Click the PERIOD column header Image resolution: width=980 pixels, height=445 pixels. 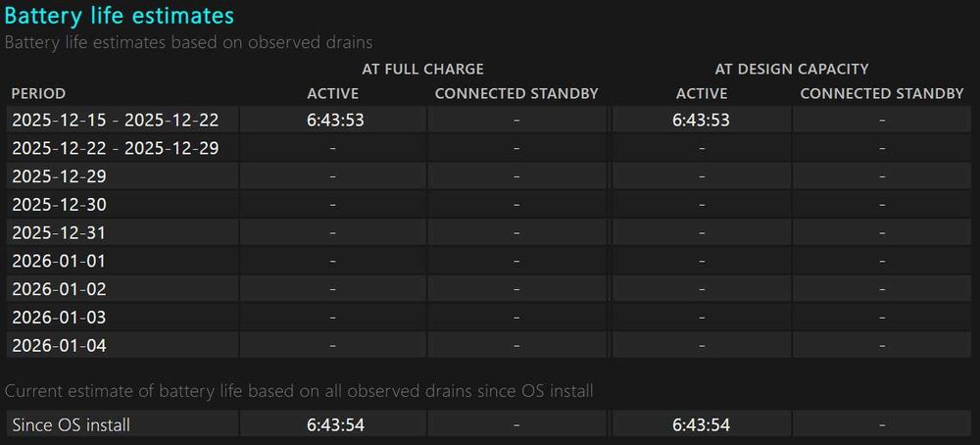pyautogui.click(x=38, y=93)
